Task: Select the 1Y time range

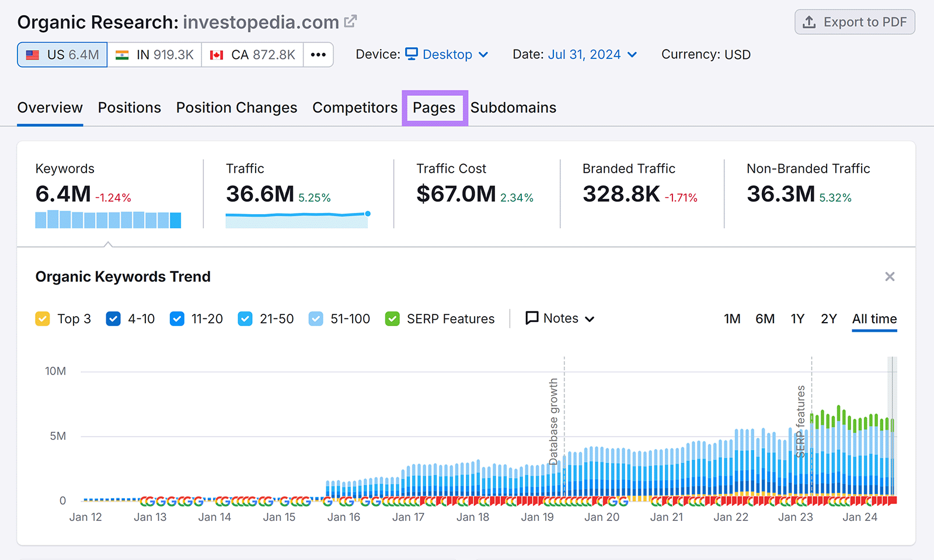Action: pos(797,318)
